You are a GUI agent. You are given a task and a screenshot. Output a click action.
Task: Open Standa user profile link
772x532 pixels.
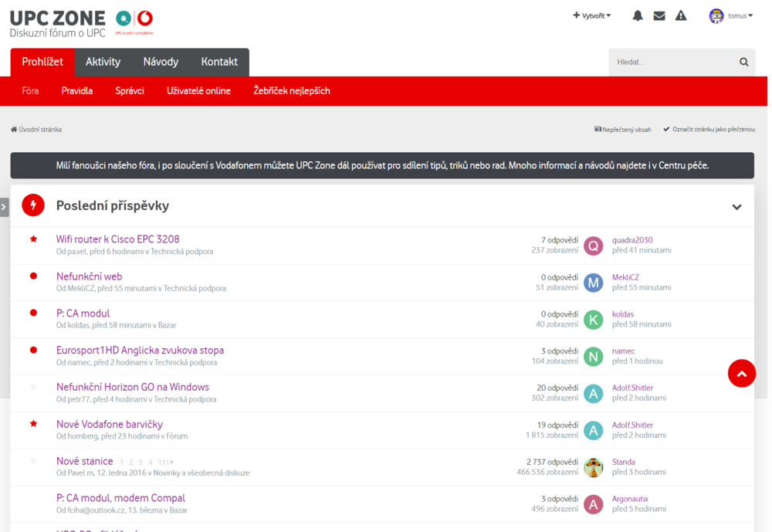(x=623, y=462)
